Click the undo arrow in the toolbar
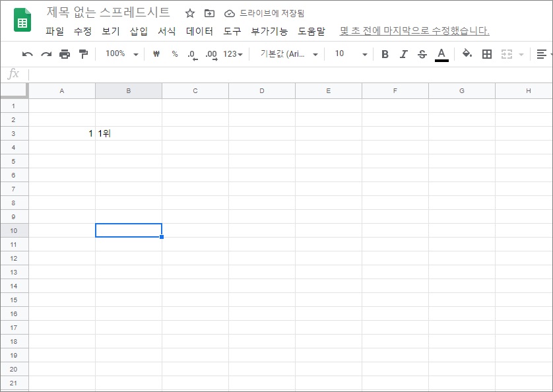 pos(27,54)
